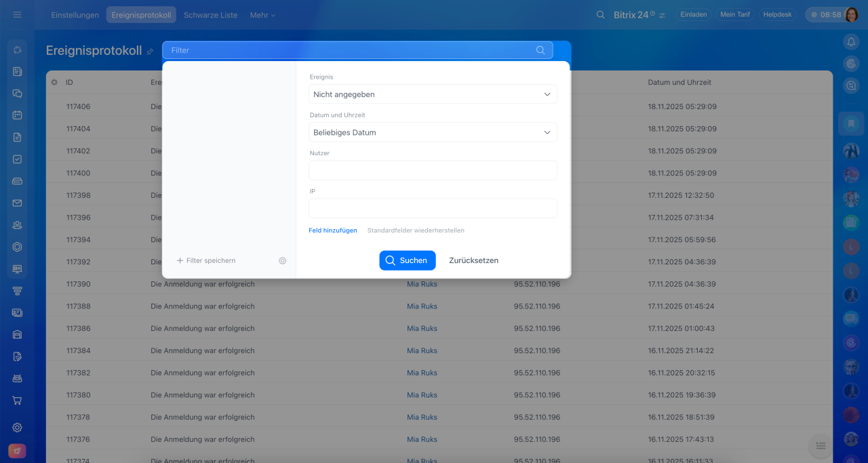868x463 pixels.
Task: Click the Suchen button
Action: (x=408, y=260)
